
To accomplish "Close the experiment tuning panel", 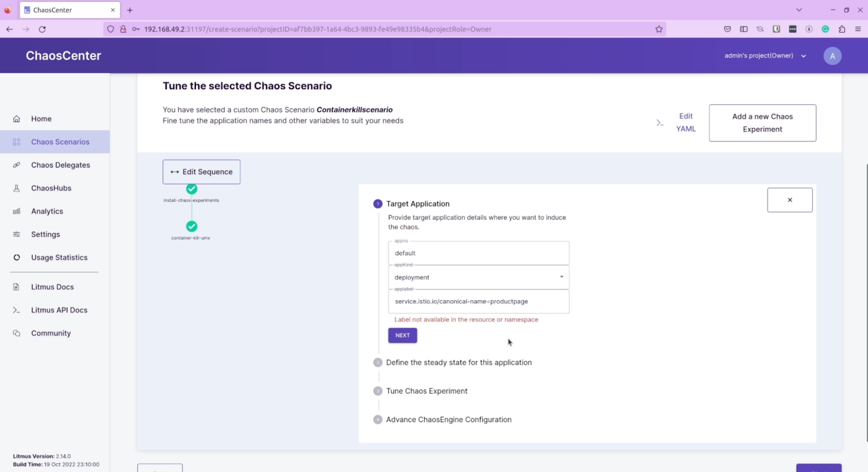I will [790, 200].
